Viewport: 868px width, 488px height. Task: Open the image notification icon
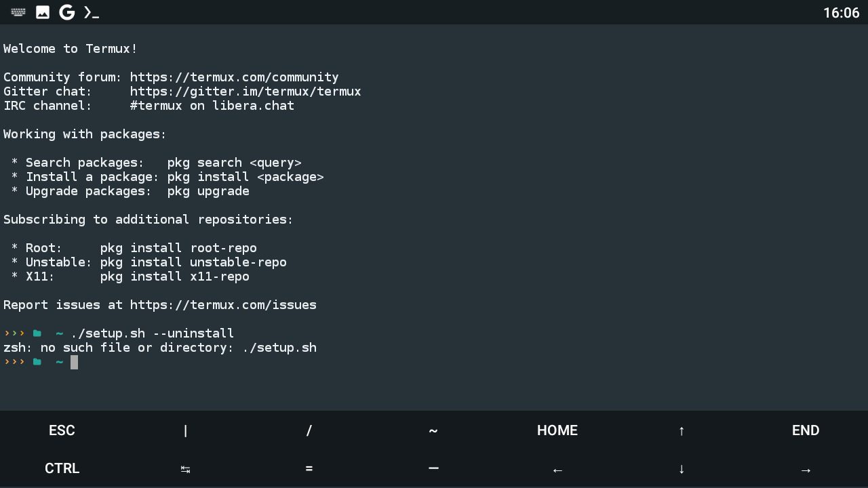click(43, 12)
